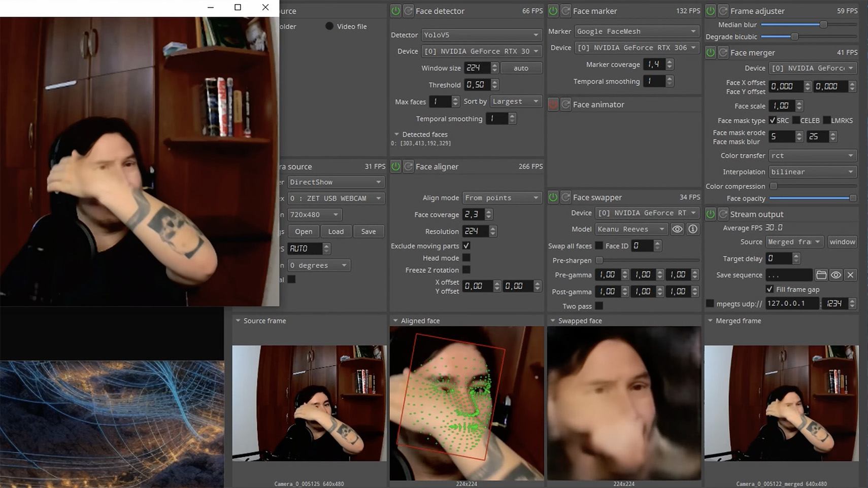Image resolution: width=868 pixels, height=488 pixels.
Task: Open the Color transfer dropdown
Action: (x=813, y=155)
